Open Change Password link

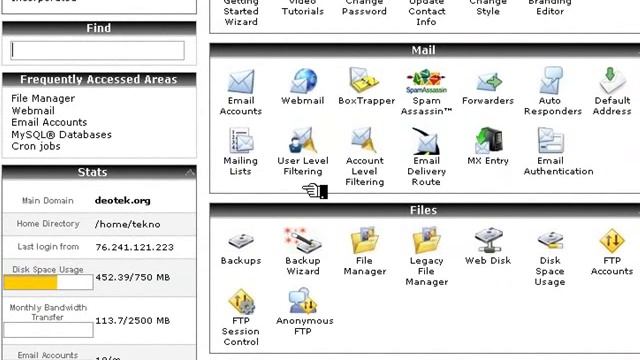(364, 7)
